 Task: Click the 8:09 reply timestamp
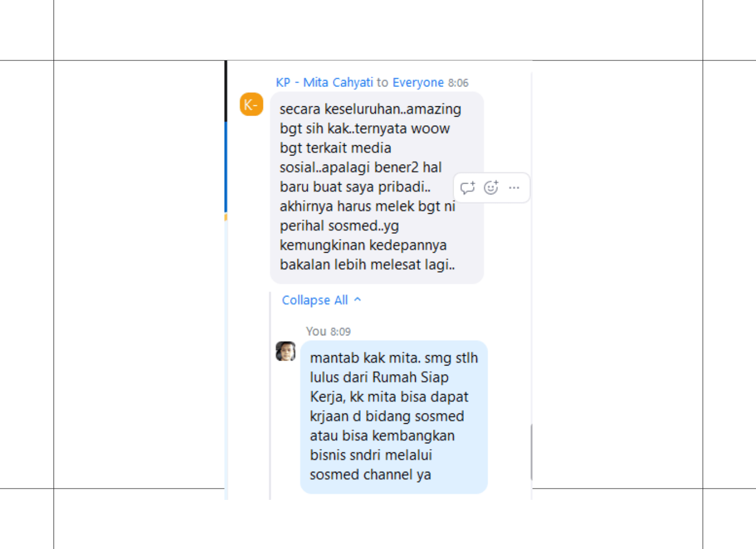click(341, 332)
